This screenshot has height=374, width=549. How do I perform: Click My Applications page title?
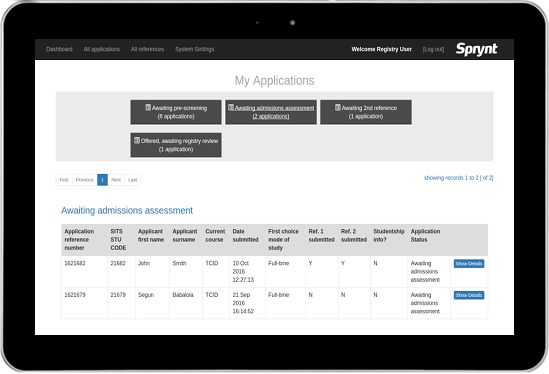(x=274, y=81)
